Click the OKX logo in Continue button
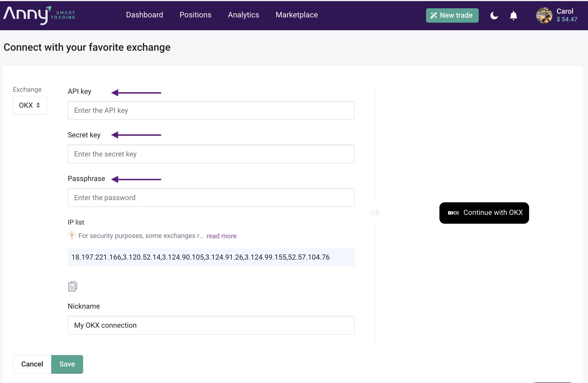 (453, 213)
